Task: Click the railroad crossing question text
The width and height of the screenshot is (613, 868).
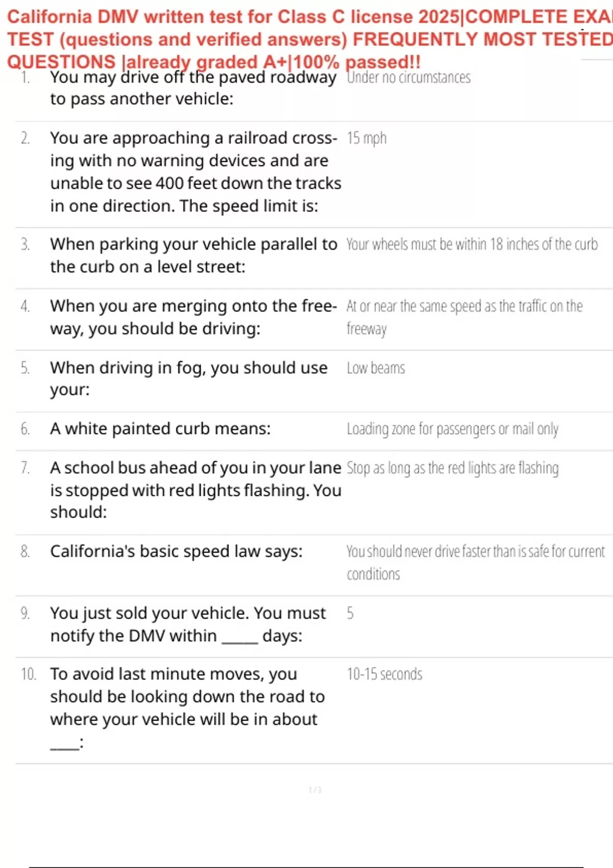Action: [x=195, y=172]
